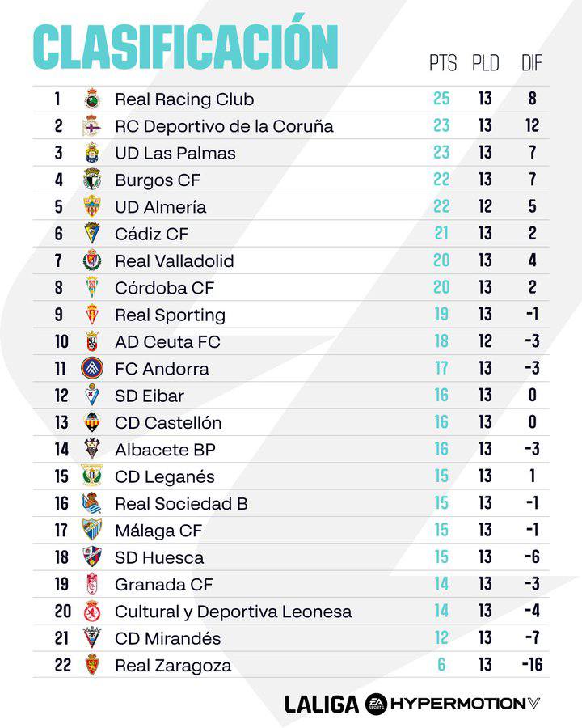The image size is (582, 728).
Task: Click the PTS column header
Action: coord(443,62)
